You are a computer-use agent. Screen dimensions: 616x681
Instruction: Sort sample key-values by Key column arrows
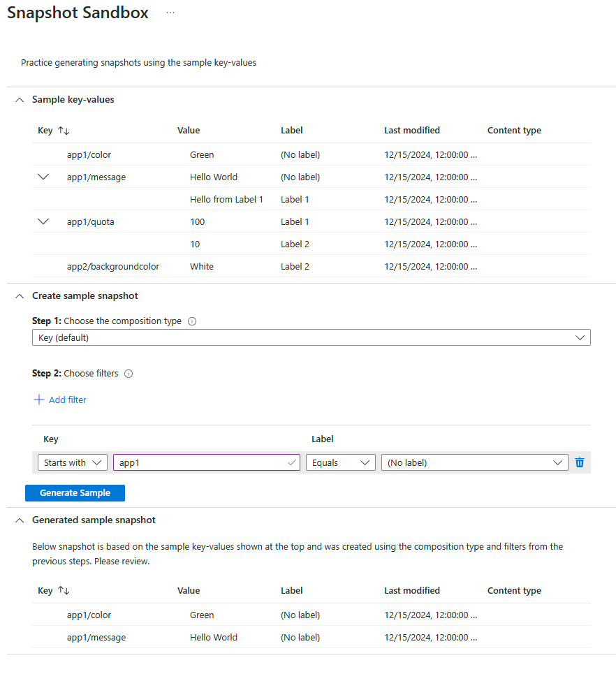pos(64,131)
